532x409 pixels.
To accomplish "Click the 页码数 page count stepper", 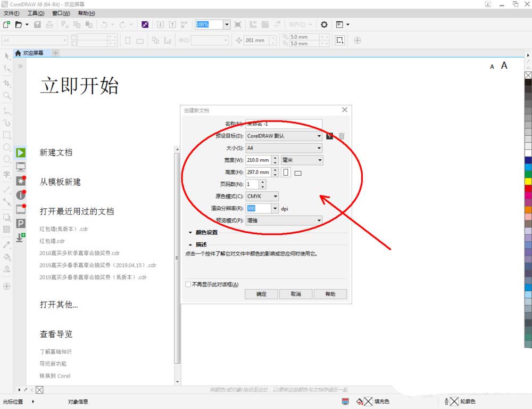I will click(x=263, y=184).
